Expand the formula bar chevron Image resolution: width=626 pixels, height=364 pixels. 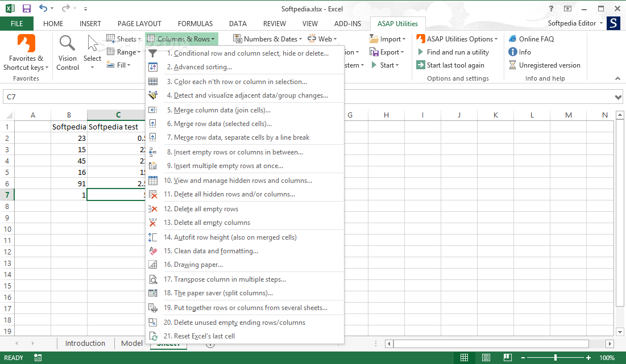click(x=618, y=97)
